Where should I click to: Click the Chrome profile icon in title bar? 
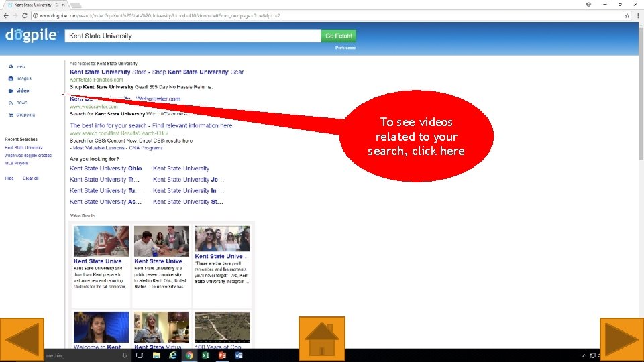[588, 5]
